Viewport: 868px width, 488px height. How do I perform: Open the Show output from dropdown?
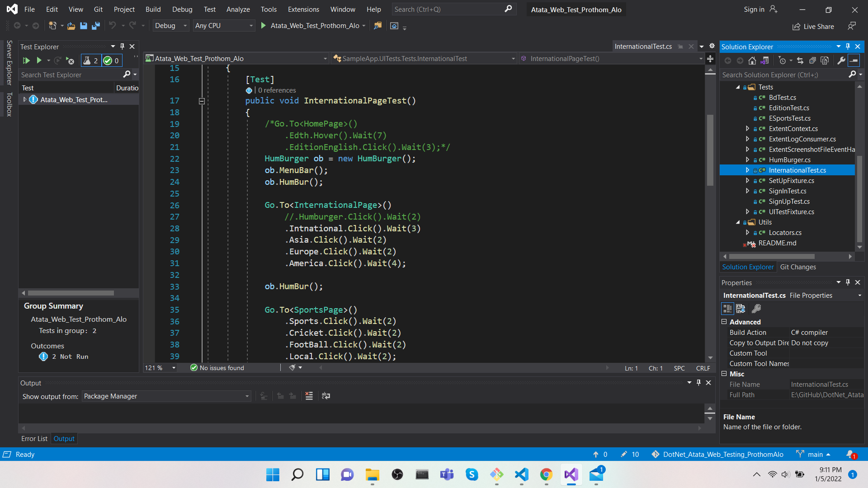click(166, 396)
